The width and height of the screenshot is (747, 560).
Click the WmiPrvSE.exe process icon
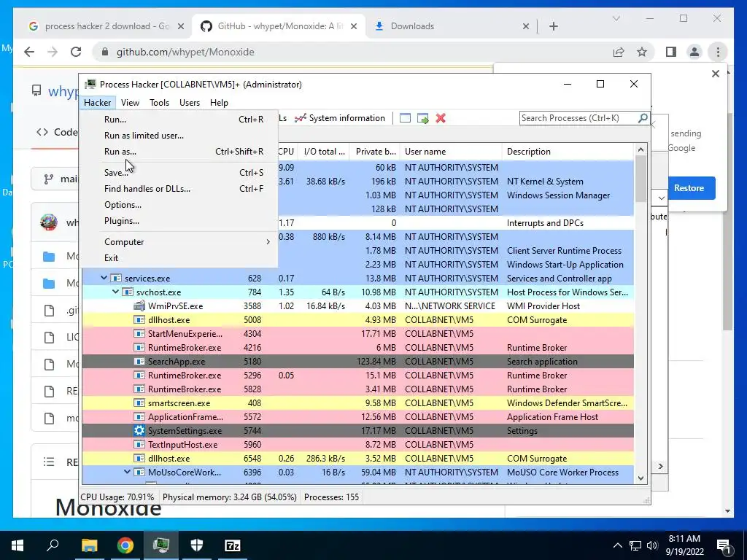click(139, 306)
